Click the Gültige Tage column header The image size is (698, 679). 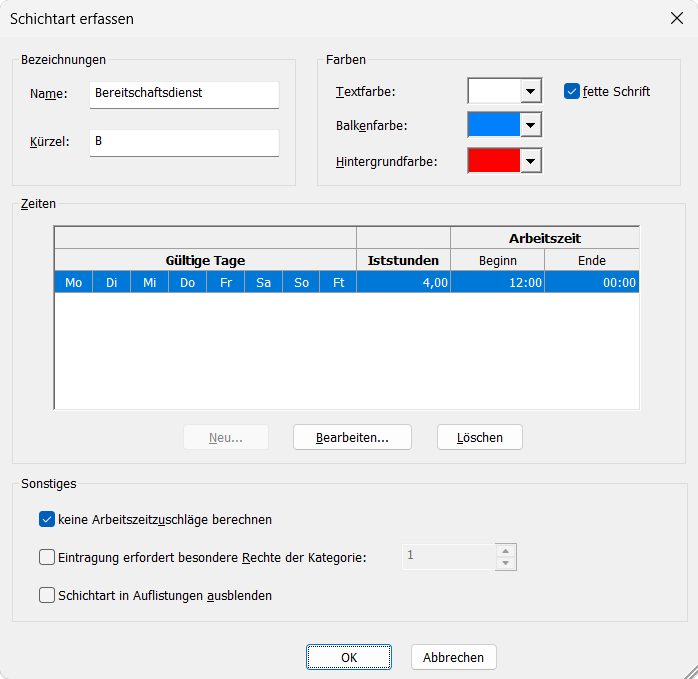click(x=205, y=260)
